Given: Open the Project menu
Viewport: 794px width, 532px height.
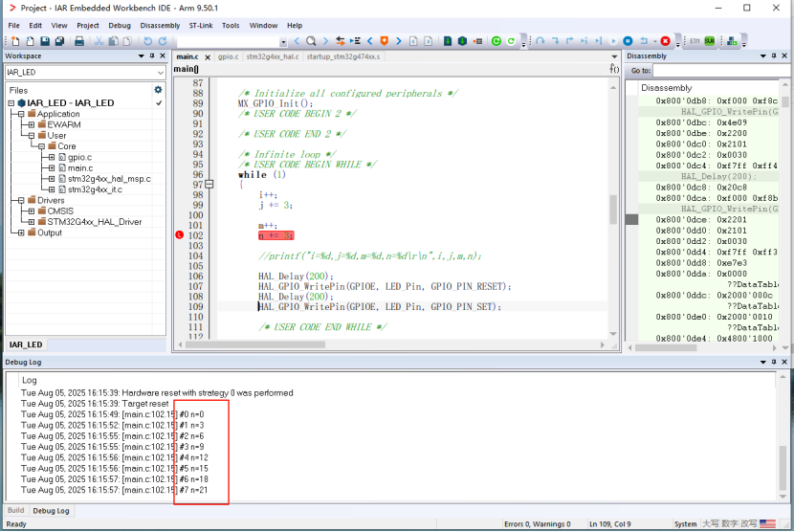Looking at the screenshot, I should click(88, 25).
